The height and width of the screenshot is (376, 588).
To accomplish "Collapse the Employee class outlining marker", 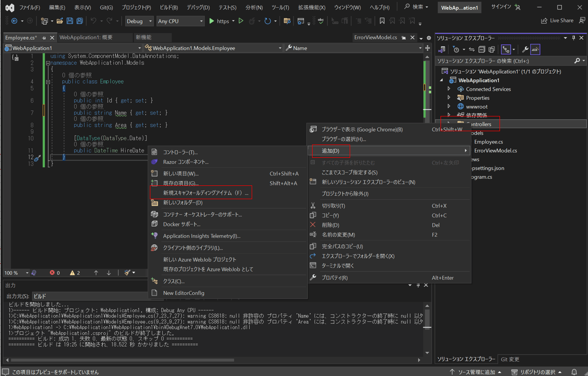I will 48,81.
